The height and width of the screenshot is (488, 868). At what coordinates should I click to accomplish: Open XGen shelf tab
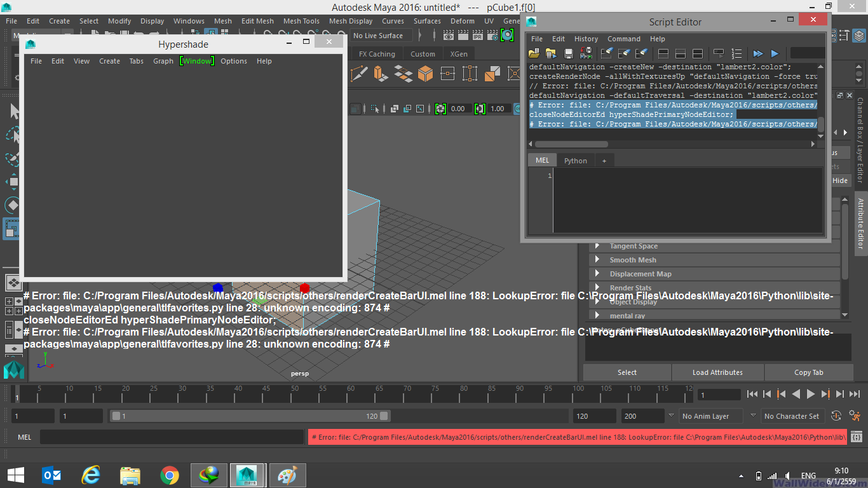pyautogui.click(x=459, y=54)
